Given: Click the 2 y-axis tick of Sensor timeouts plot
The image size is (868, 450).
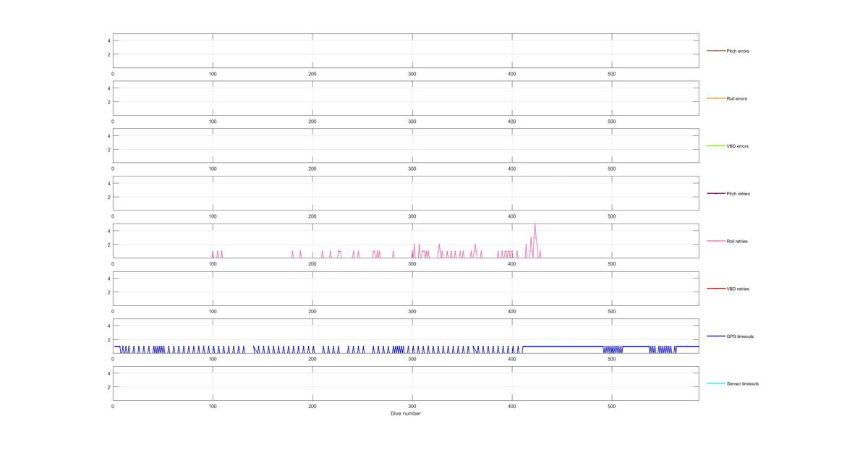Looking at the screenshot, I should (109, 387).
